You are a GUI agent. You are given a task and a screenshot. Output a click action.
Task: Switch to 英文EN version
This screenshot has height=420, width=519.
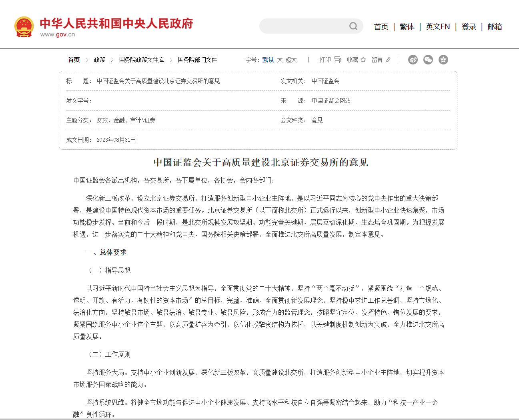438,27
